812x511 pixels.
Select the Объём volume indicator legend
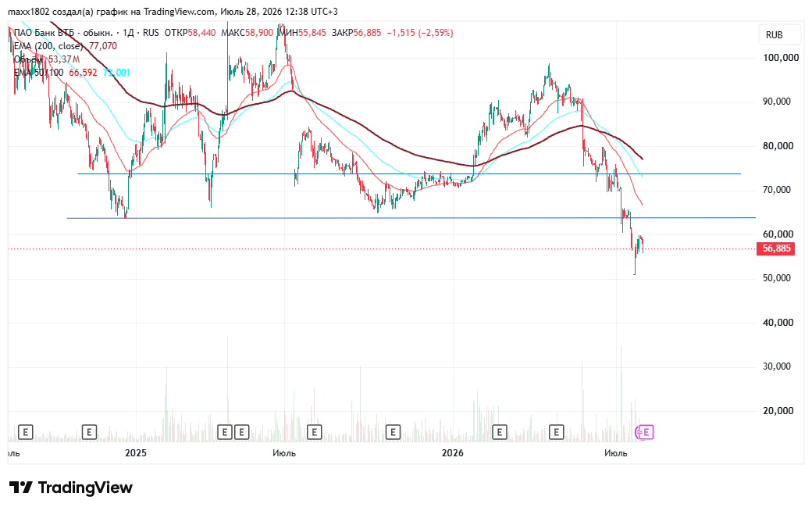pyautogui.click(x=29, y=59)
